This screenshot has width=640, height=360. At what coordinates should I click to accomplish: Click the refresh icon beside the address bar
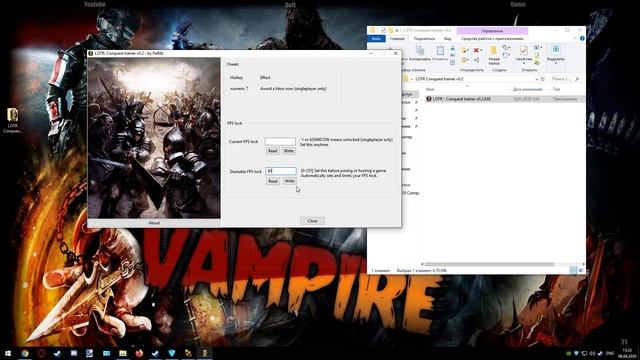point(543,79)
